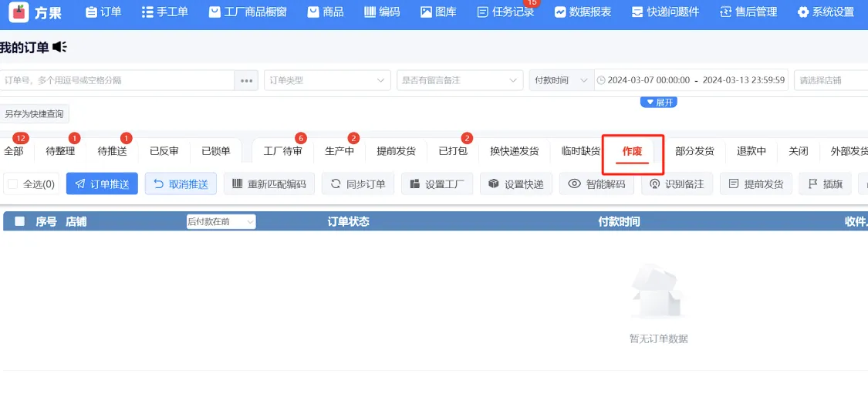Switch to the 关闭 tab
Image resolution: width=868 pixels, height=404 pixels.
coord(799,151)
